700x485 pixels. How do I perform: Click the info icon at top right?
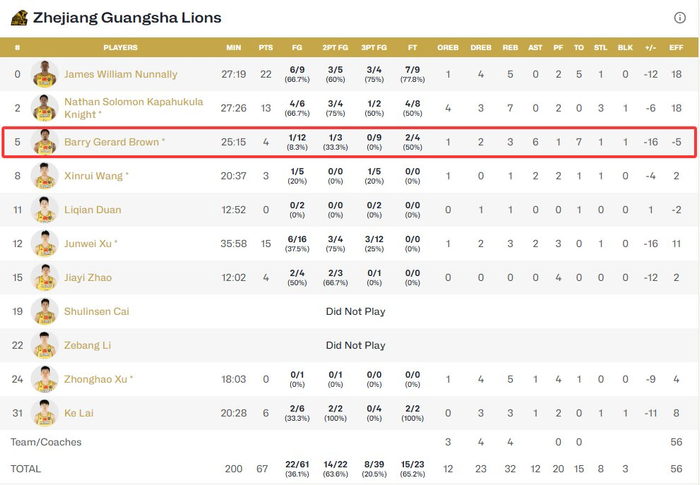click(680, 17)
